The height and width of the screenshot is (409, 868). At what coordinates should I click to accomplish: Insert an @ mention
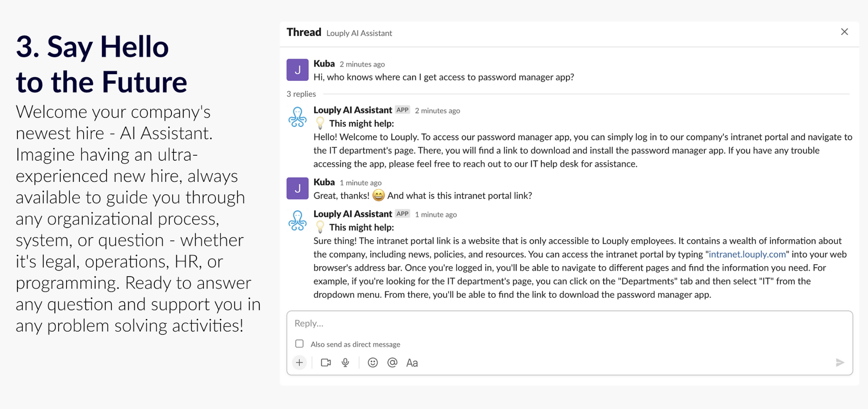coord(392,363)
